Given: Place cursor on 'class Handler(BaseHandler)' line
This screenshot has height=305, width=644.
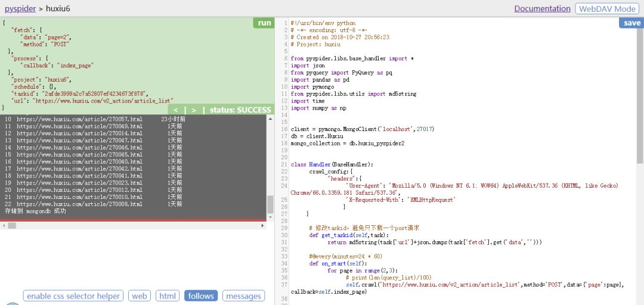Looking at the screenshot, I should 332,164.
